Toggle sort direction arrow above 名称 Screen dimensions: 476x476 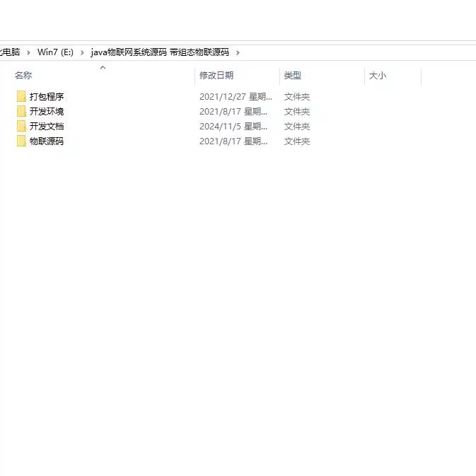pos(103,67)
